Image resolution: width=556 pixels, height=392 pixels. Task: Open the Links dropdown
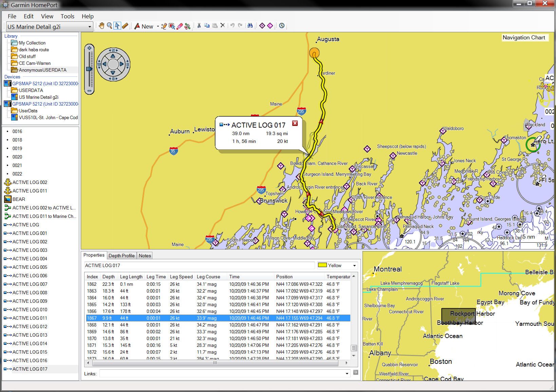point(347,374)
